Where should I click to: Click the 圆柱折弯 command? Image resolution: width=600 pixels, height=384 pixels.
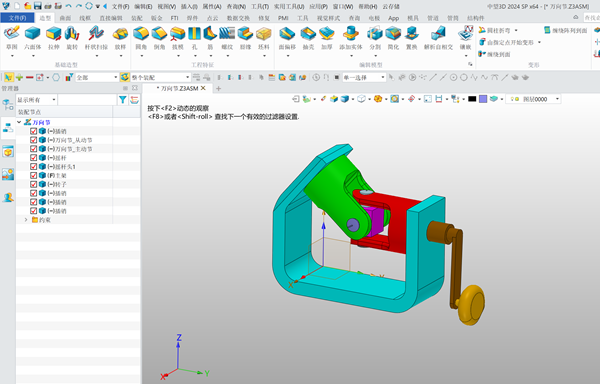coord(494,30)
